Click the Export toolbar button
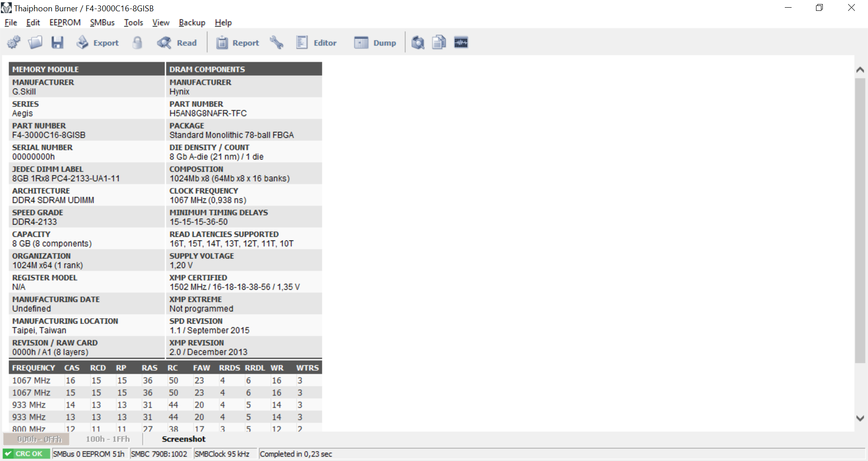Image resolution: width=868 pixels, height=461 pixels. click(x=98, y=43)
